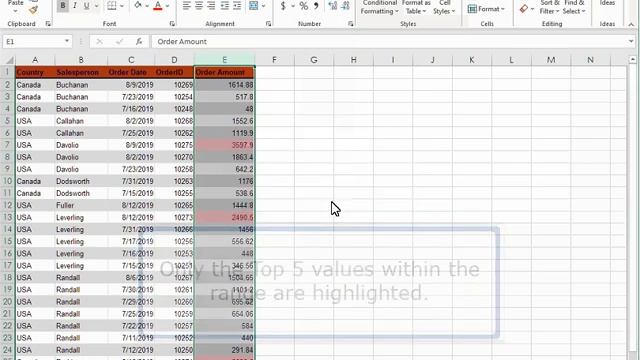Open Alignment settings dialog launcher
640x360 pixels.
coord(268,24)
